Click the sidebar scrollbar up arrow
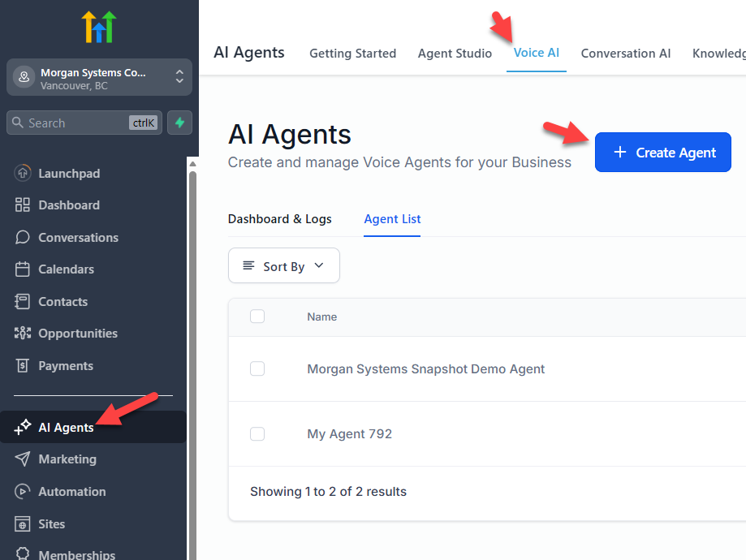This screenshot has height=560, width=746. (x=192, y=164)
